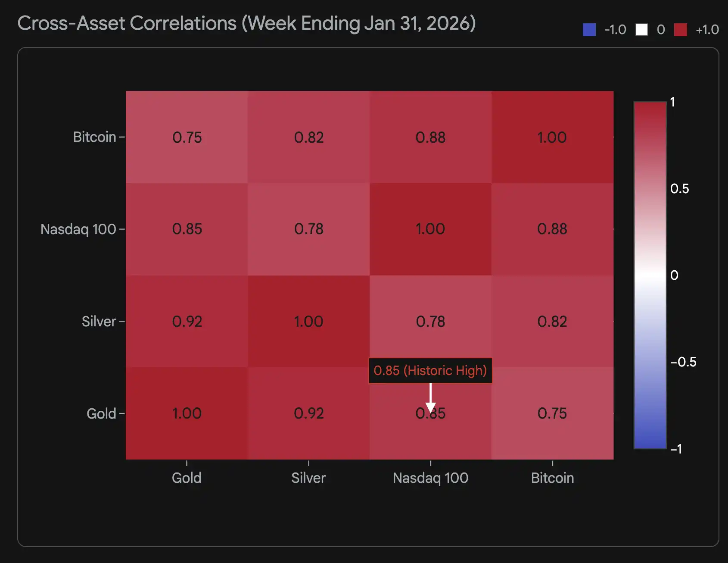Click the Gold–Bitcoin 0.75 cell in bottom row
Screen dimensions: 728x563
(x=552, y=413)
